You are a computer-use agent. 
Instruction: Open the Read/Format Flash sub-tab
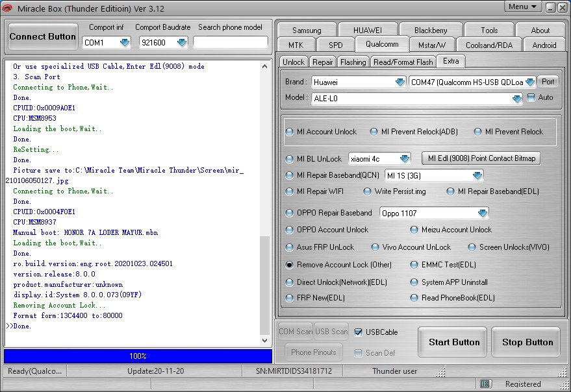point(403,62)
